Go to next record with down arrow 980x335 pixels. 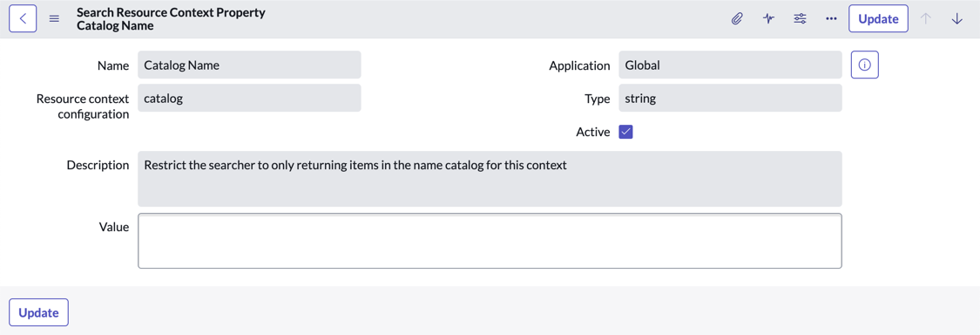[x=956, y=19]
